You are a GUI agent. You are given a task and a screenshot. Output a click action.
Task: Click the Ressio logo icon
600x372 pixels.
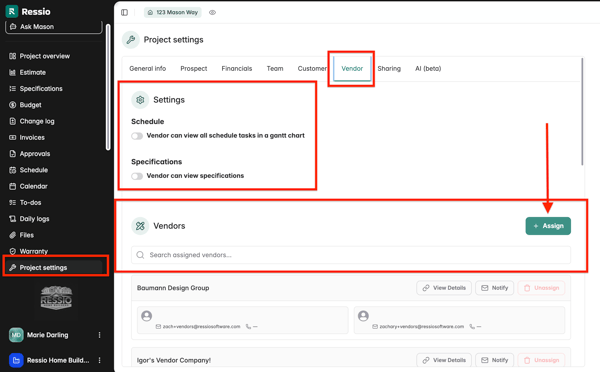click(x=11, y=11)
